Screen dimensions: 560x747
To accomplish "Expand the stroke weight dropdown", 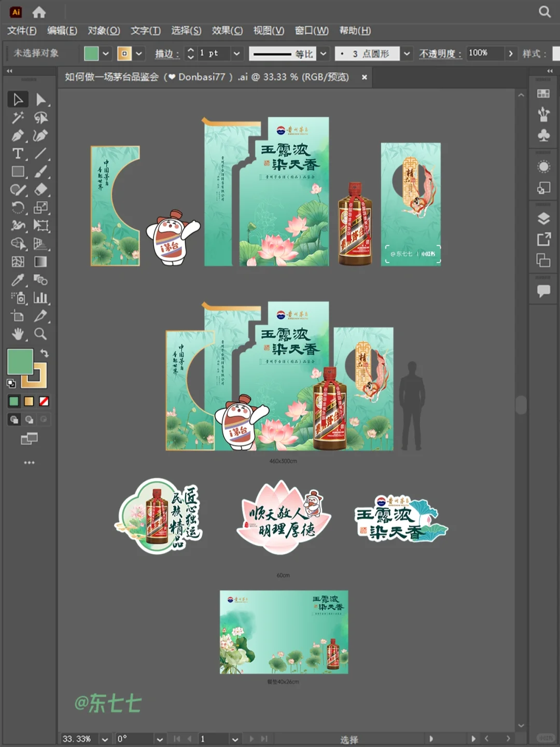I will pyautogui.click(x=237, y=53).
